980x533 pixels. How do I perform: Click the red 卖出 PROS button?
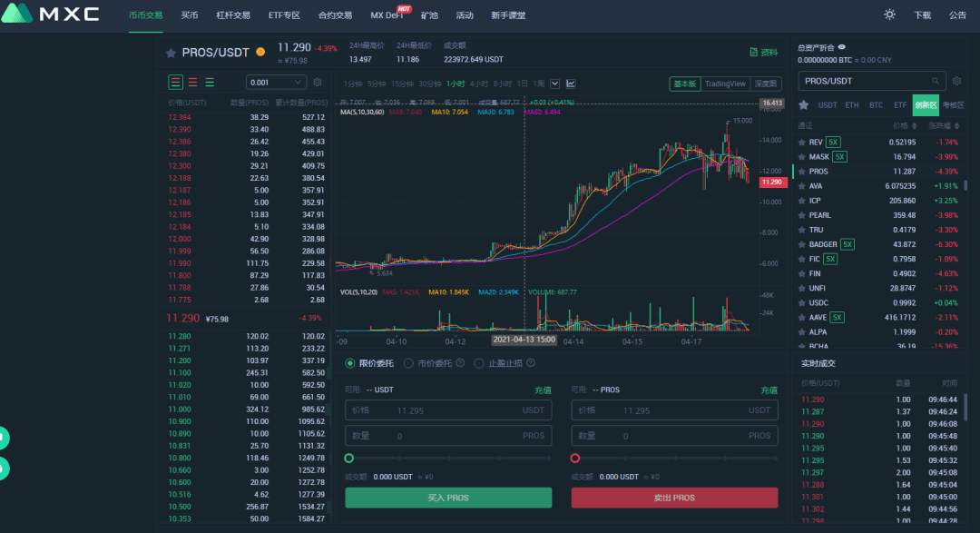click(x=674, y=498)
